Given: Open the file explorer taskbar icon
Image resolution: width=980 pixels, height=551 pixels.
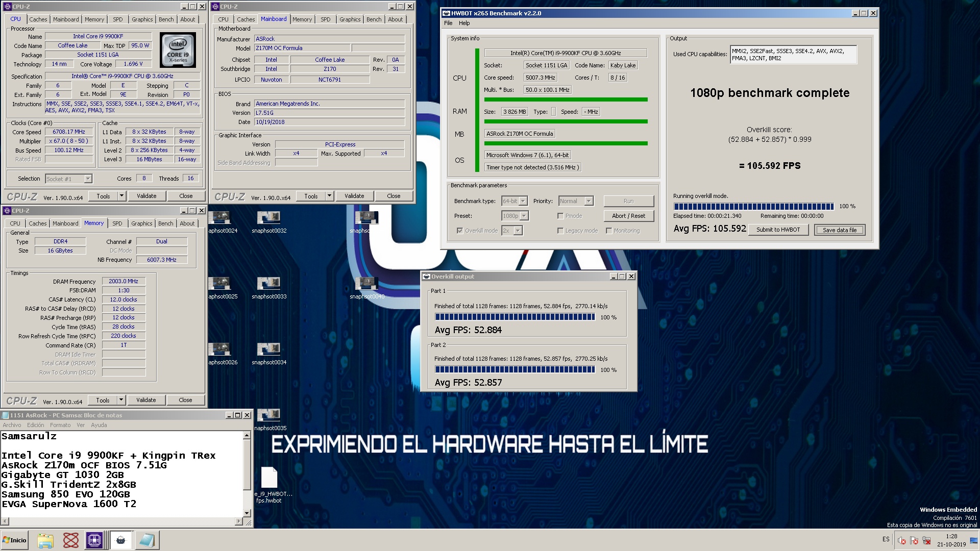Looking at the screenshot, I should coord(45,540).
